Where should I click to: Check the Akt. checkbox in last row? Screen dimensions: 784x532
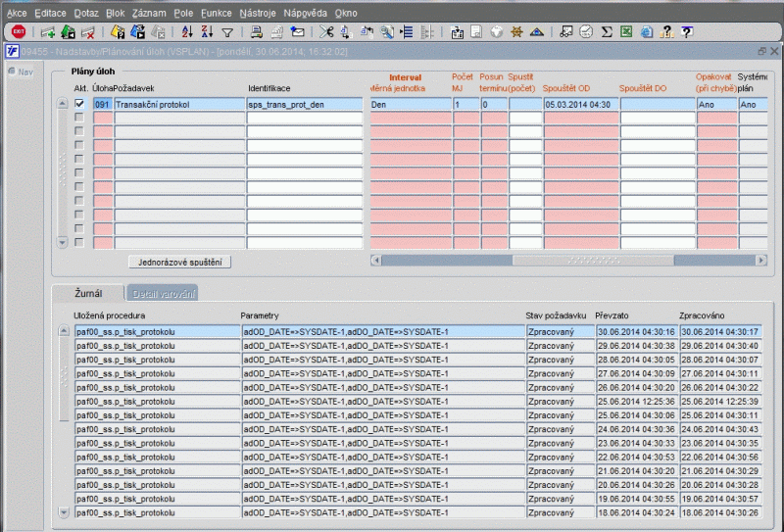(79, 241)
